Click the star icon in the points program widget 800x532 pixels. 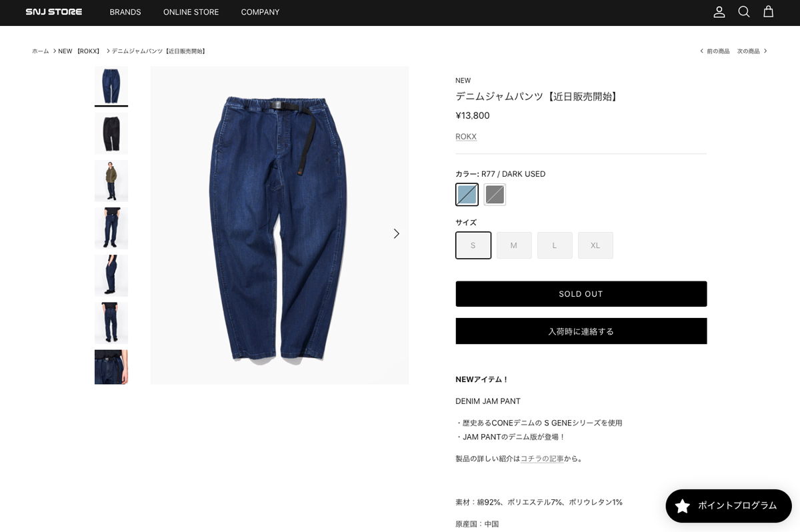click(x=683, y=506)
